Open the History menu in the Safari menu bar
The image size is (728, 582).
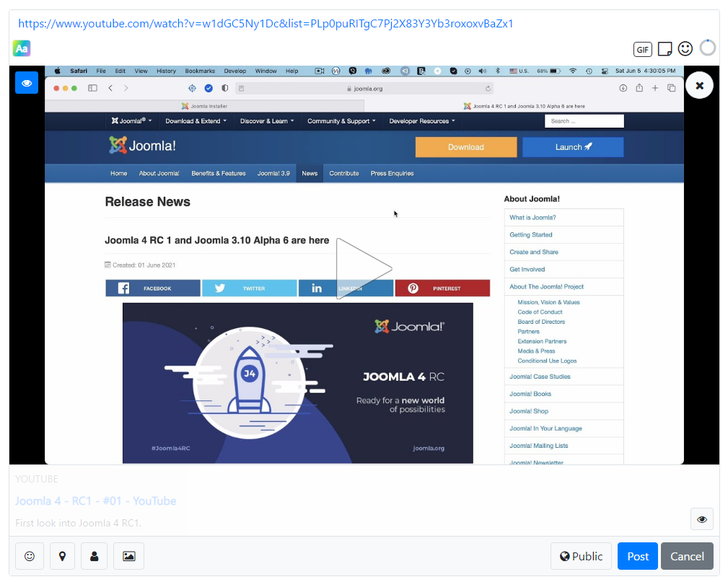pyautogui.click(x=166, y=71)
